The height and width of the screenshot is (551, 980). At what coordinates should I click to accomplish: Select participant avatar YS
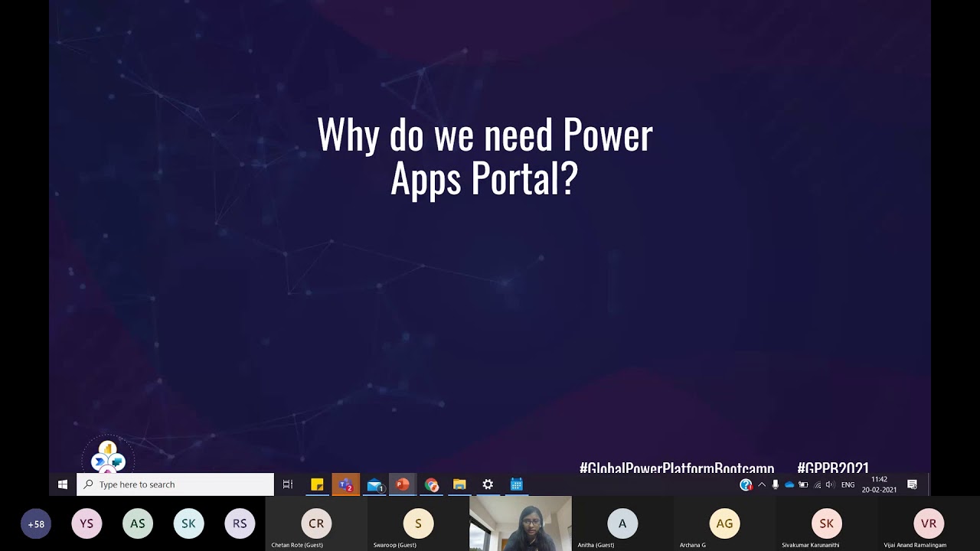tap(87, 524)
